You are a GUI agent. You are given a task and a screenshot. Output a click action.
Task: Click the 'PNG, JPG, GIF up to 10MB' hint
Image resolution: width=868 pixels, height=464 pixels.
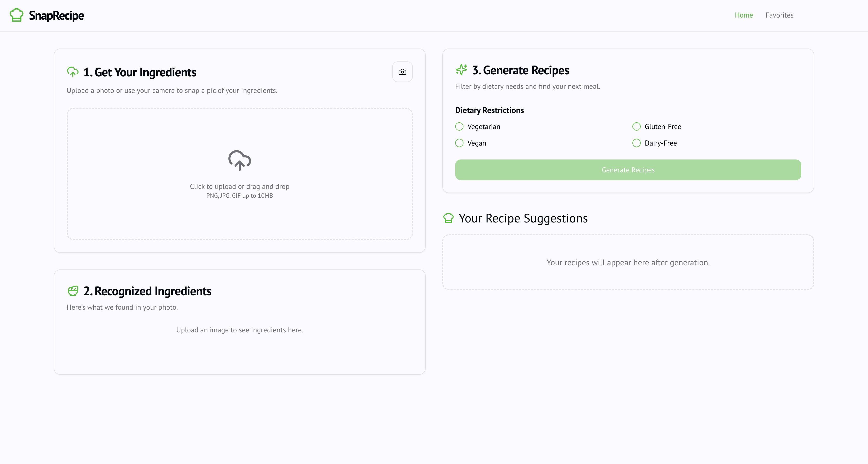click(239, 195)
